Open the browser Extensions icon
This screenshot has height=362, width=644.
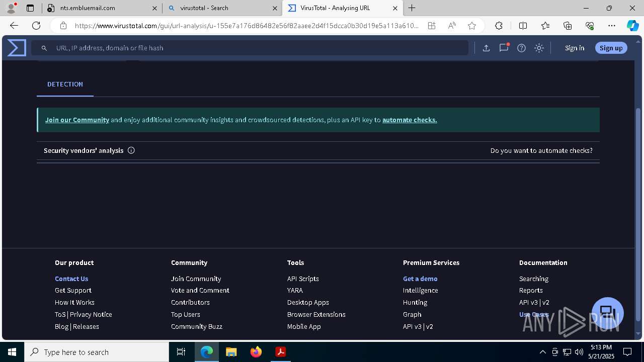(x=499, y=26)
